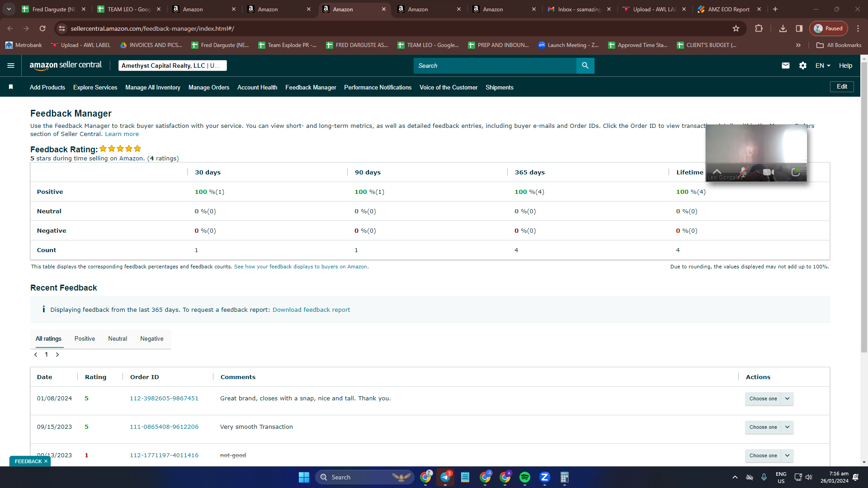Open the Seller Central settings gear
Image resolution: width=868 pixels, height=488 pixels.
coord(803,66)
